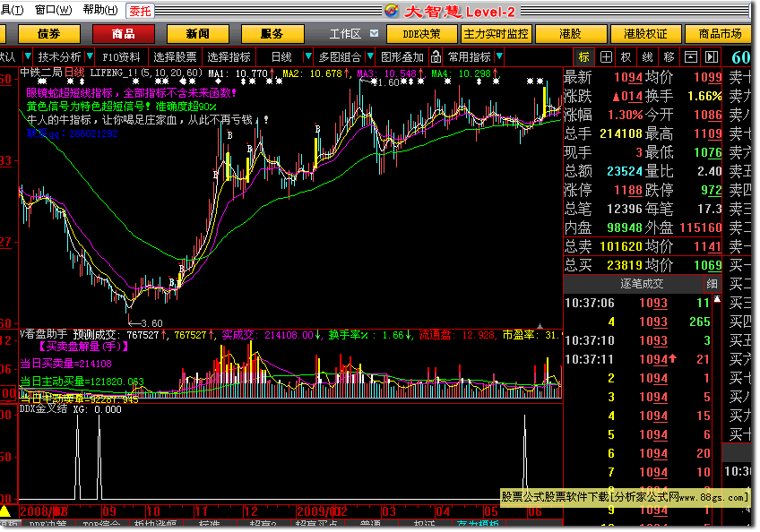760x532 pixels.
Task: Select the 05 month timeline marker
Action: click(x=491, y=511)
